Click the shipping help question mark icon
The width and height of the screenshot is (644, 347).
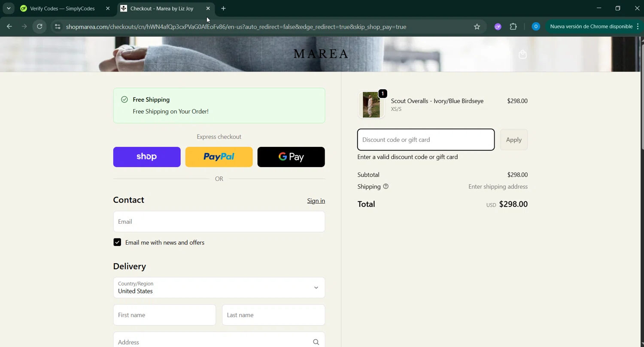(386, 186)
